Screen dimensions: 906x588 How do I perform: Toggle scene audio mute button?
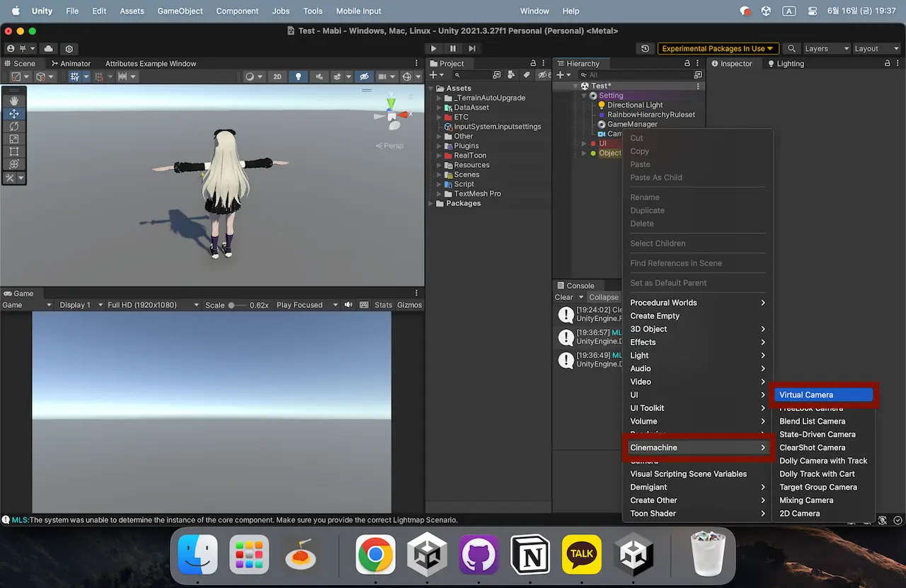319,76
